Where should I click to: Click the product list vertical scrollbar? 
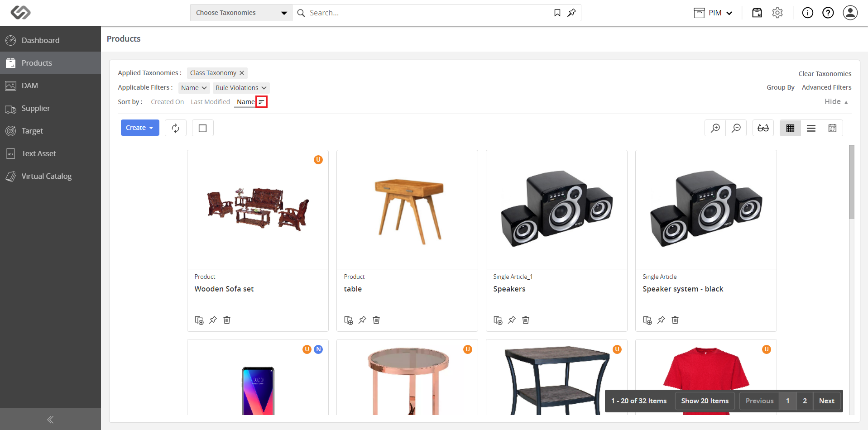click(851, 182)
